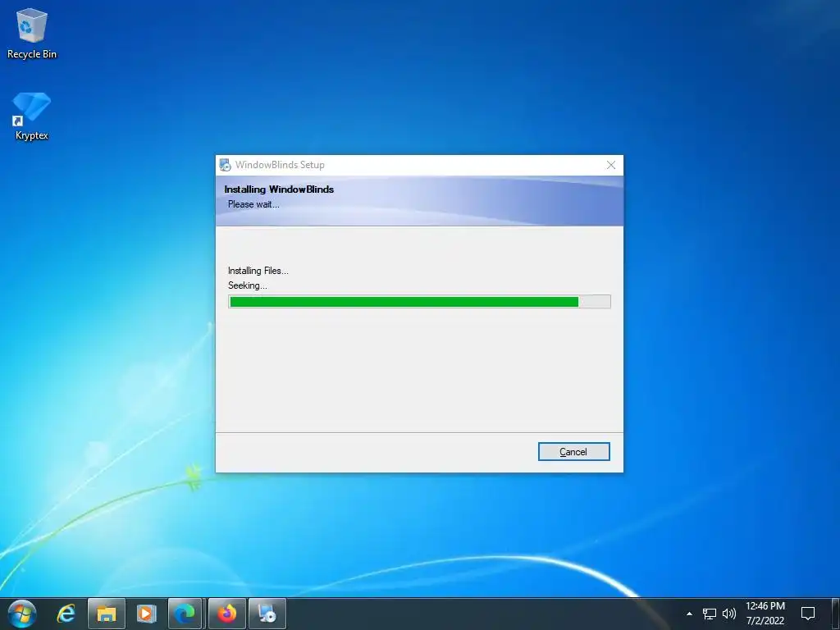Launch Microsoft Edge from taskbar
Image resolution: width=840 pixels, height=630 pixels.
tap(185, 614)
